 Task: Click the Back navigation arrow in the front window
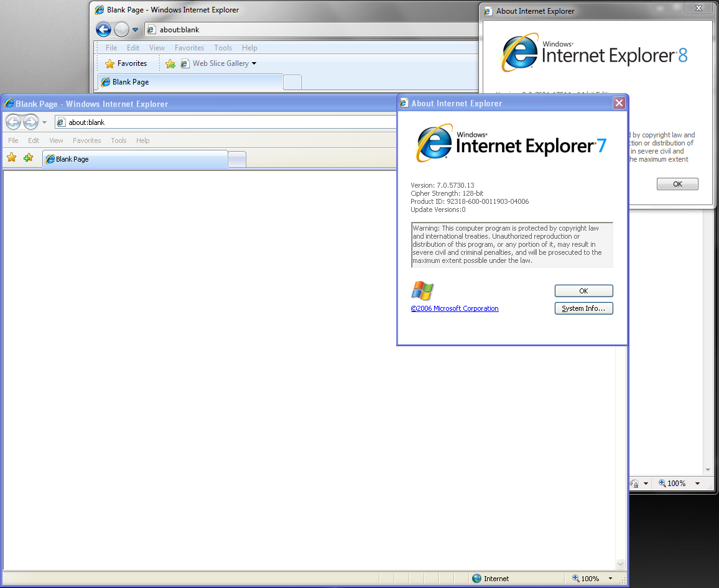(13, 122)
